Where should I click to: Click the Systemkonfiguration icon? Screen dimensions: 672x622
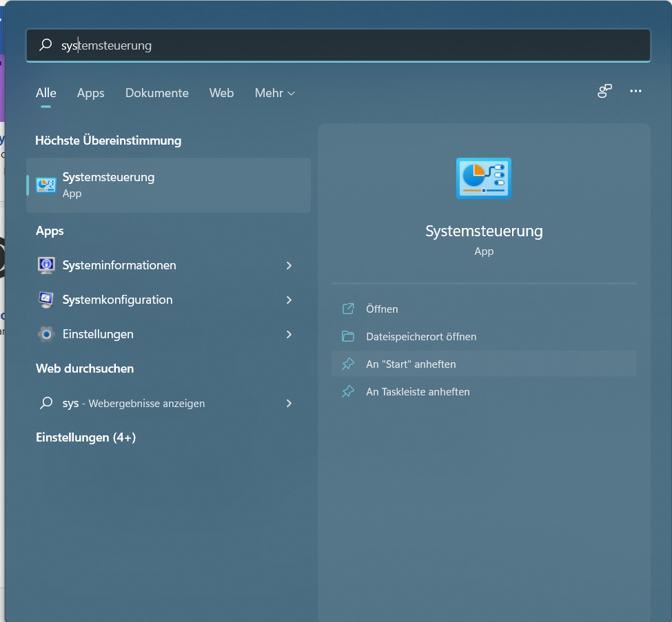coord(46,300)
